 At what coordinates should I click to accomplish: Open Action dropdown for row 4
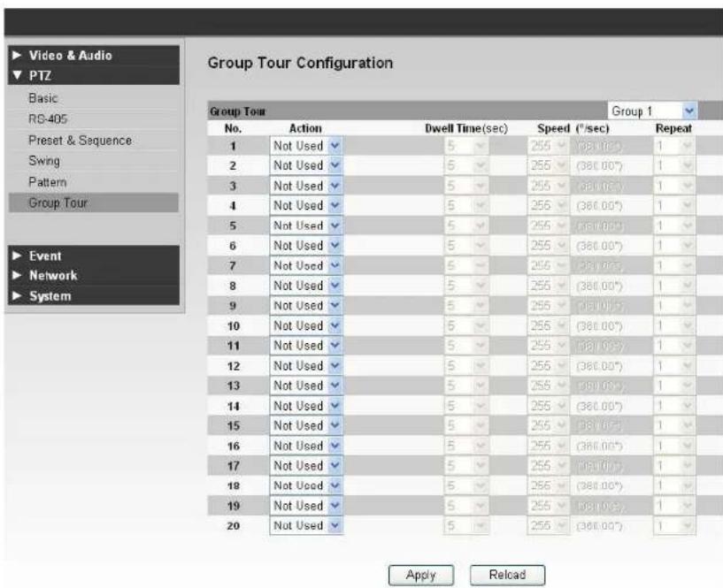pyautogui.click(x=306, y=205)
